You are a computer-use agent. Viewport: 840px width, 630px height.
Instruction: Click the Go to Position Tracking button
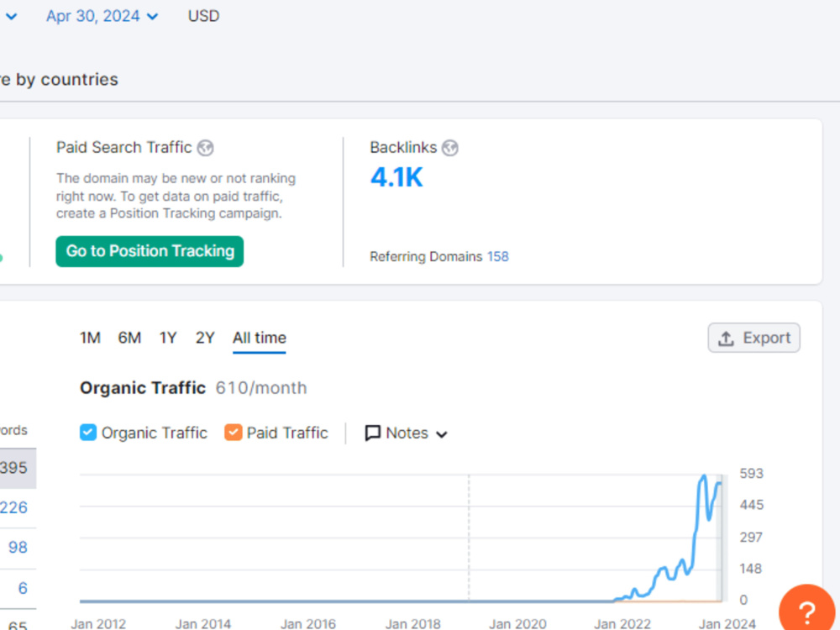tap(150, 251)
